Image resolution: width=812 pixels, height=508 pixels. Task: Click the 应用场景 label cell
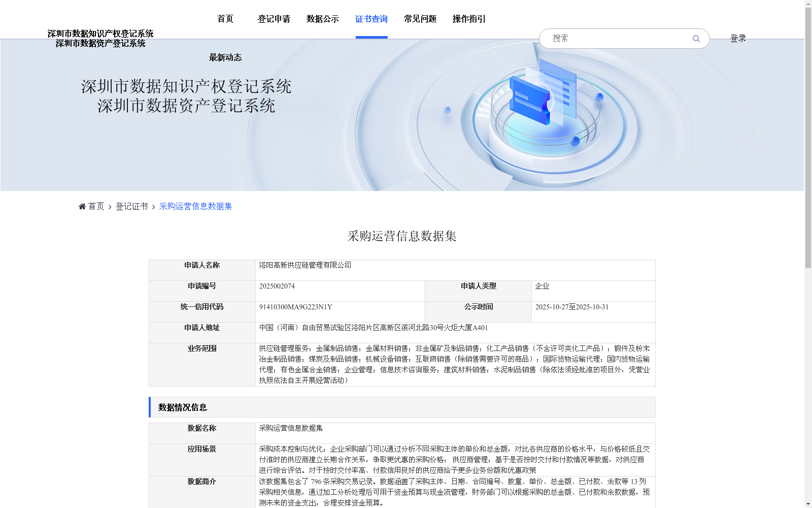(202, 460)
